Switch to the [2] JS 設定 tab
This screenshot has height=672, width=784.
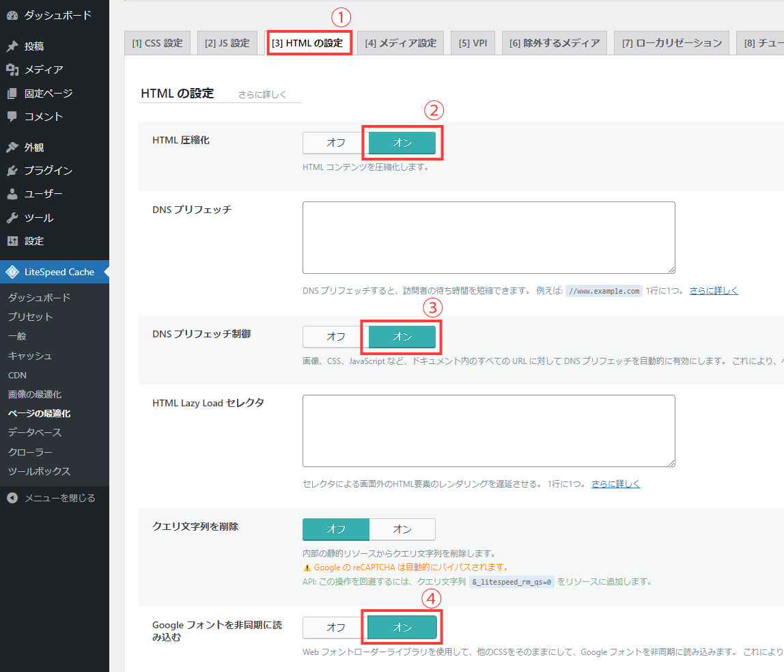tap(227, 43)
